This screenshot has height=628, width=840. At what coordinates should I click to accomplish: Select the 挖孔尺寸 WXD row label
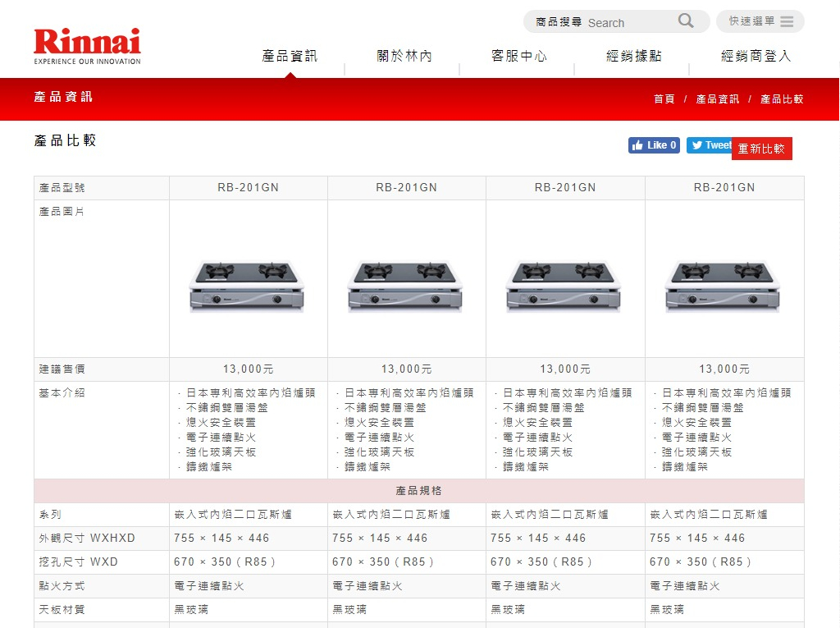pos(78,562)
